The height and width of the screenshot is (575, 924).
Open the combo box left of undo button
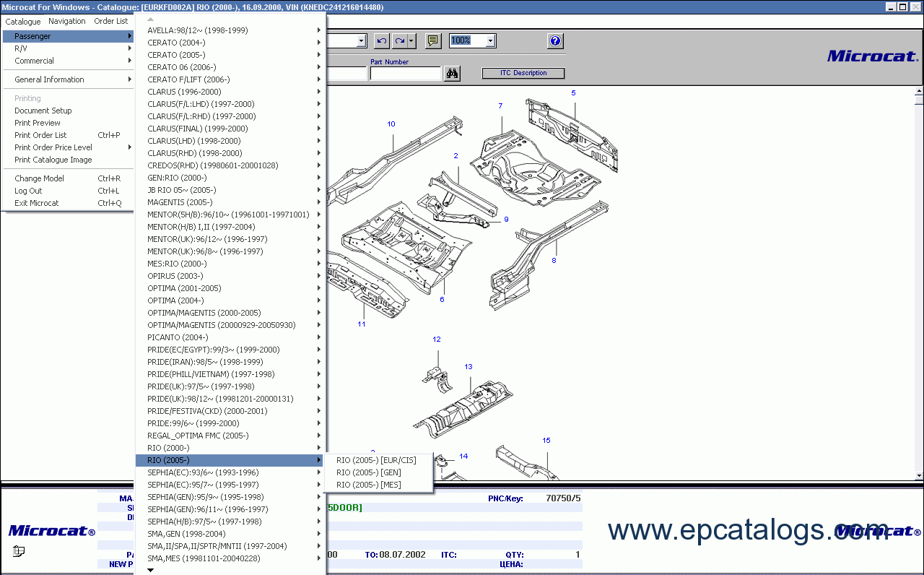coord(362,41)
